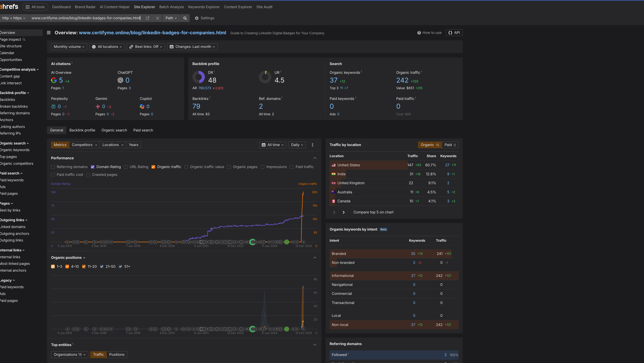Viewport: 644px width, 363px height.
Task: Open the Changes: Last month dropdown
Action: (x=192, y=47)
